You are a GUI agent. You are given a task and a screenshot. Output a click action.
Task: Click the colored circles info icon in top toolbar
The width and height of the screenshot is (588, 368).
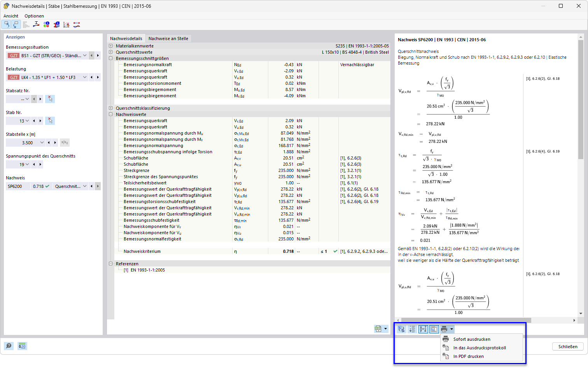click(46, 25)
